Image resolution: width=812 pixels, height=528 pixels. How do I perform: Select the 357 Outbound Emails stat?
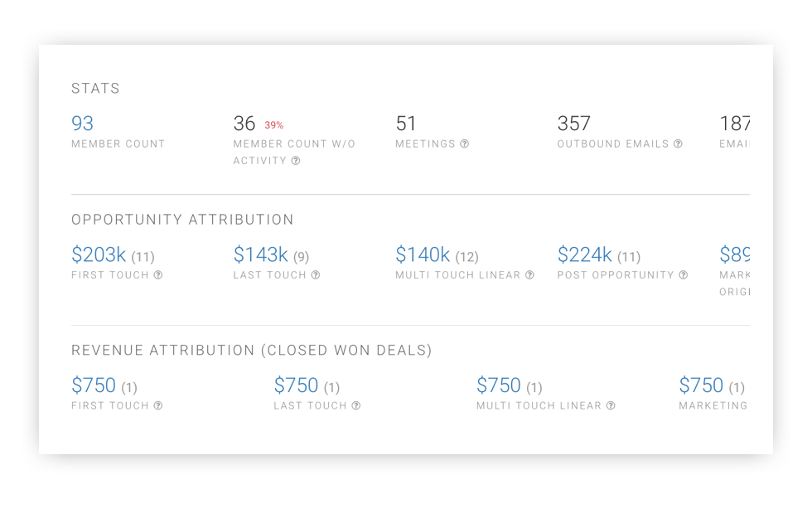click(574, 124)
